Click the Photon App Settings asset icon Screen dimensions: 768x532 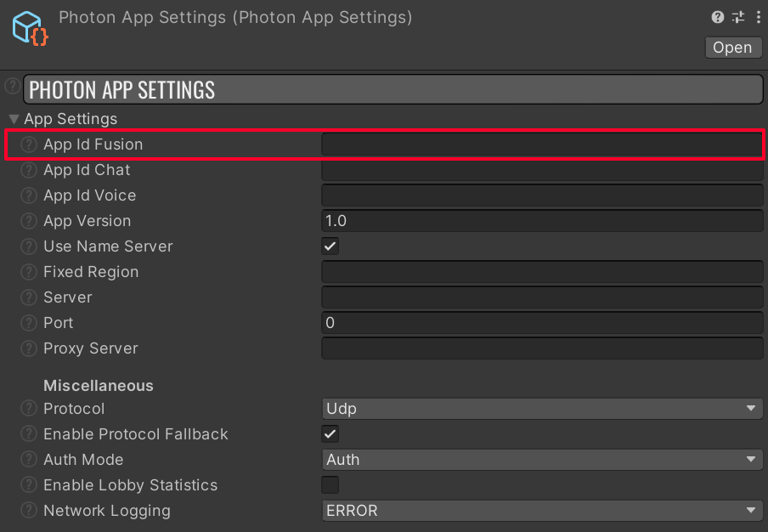(30, 29)
